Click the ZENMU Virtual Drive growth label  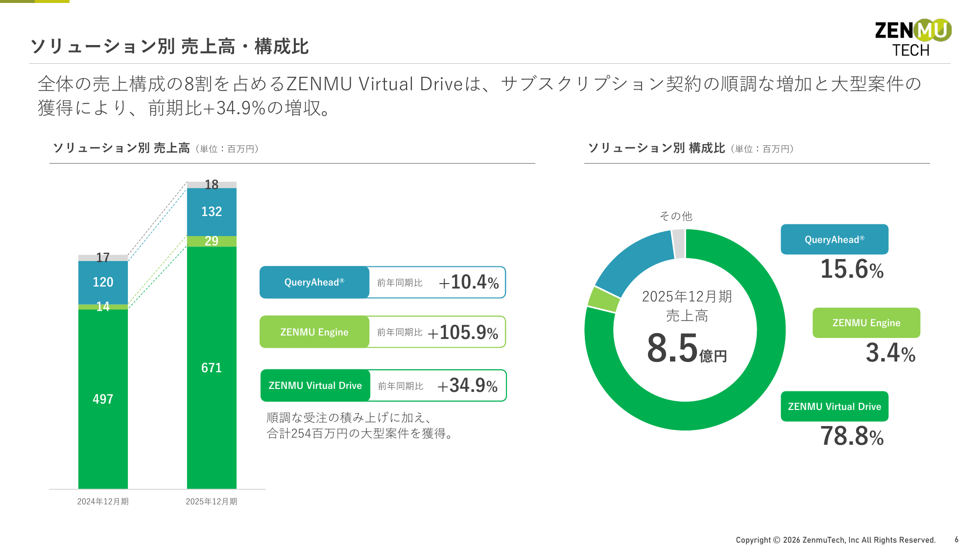click(315, 385)
